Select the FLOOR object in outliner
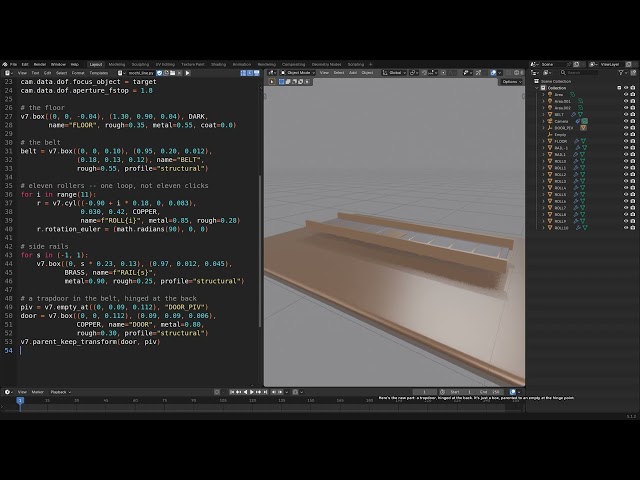 [x=560, y=141]
